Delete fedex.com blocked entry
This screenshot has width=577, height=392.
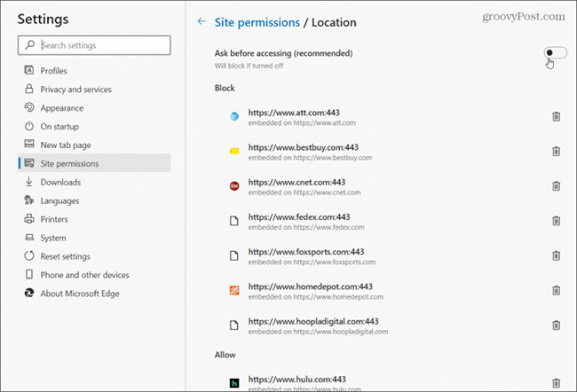(x=556, y=221)
